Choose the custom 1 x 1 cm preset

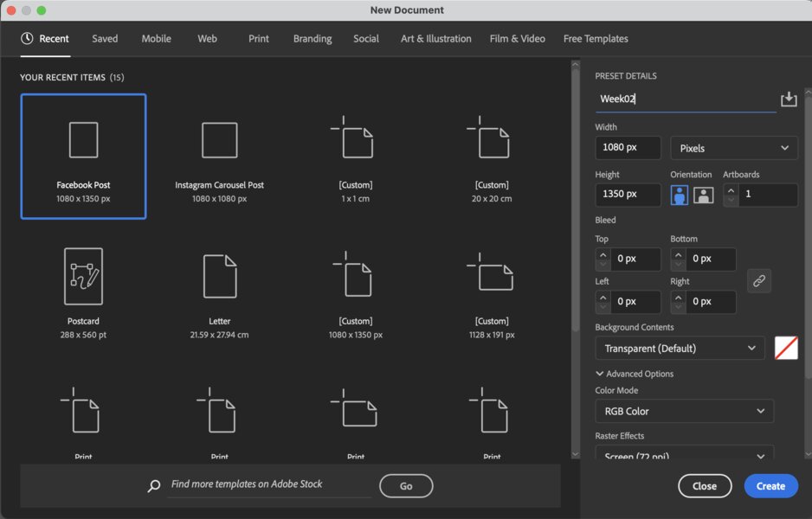[x=355, y=140]
